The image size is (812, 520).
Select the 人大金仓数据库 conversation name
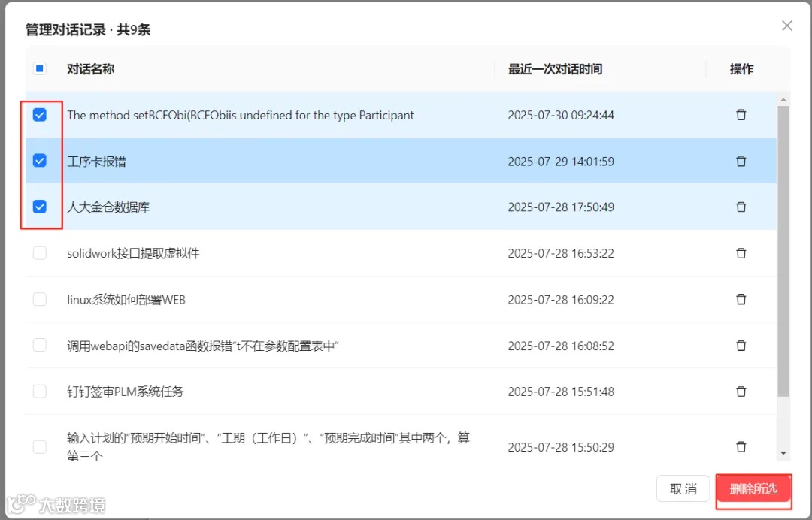(108, 207)
